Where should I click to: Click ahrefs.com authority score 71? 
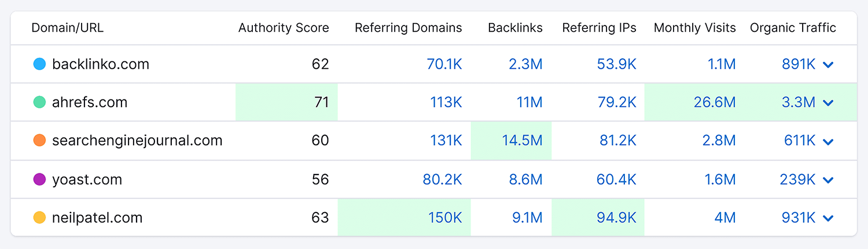click(x=322, y=102)
